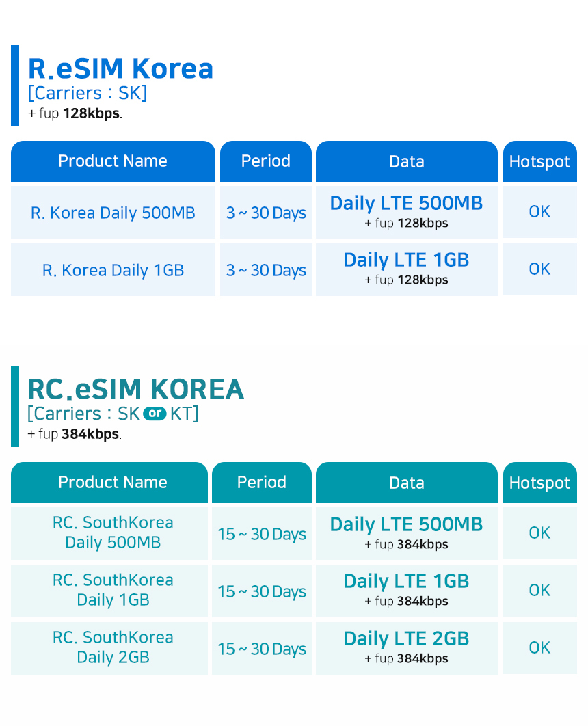This screenshot has width=588, height=726.
Task: Click the RC.eSIM KOREA heading
Action: pos(135,390)
